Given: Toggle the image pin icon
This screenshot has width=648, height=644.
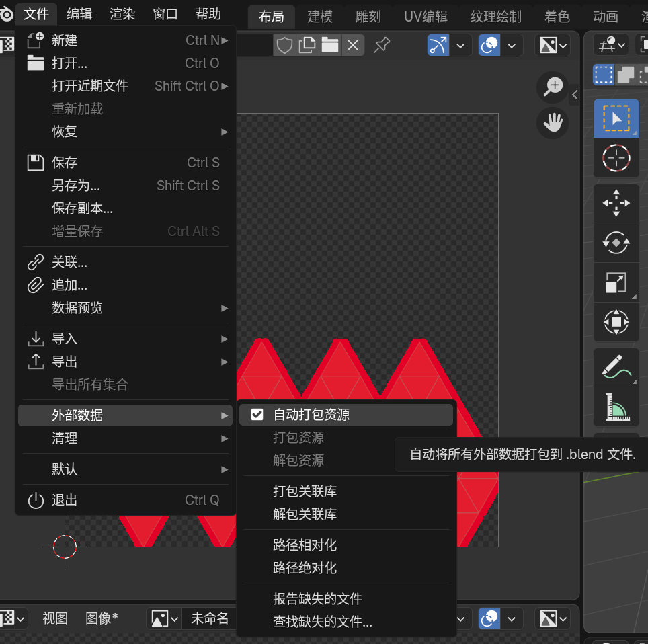Looking at the screenshot, I should pyautogui.click(x=381, y=45).
